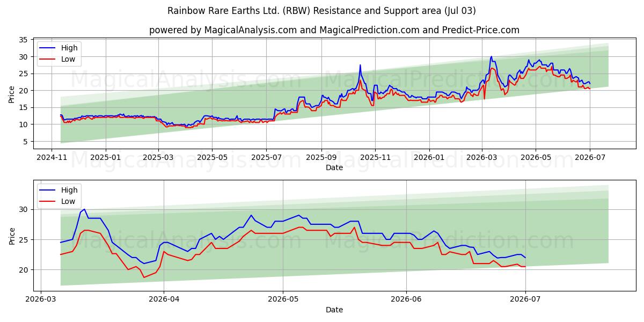Screen dimensions: 644x322
Task: Click the '2025-01' date tick label
Action: click(x=106, y=157)
